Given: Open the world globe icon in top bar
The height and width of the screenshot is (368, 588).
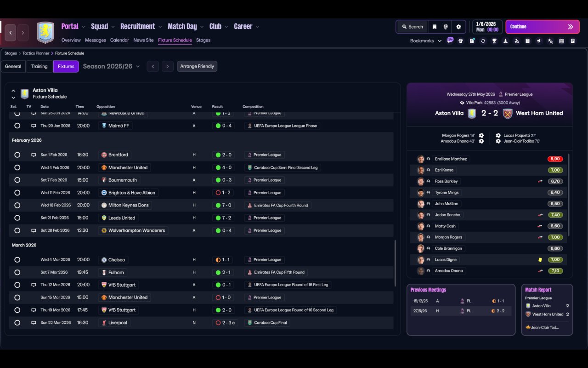Looking at the screenshot, I should (x=446, y=27).
